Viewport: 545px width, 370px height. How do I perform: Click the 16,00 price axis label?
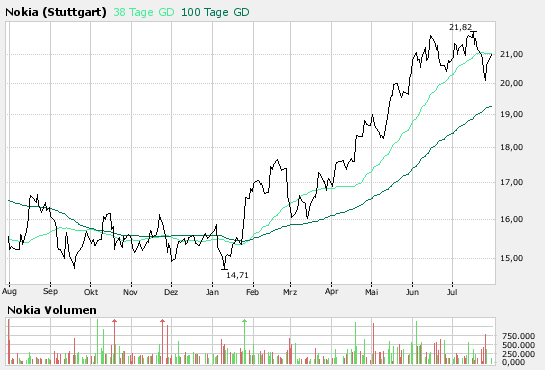[511, 219]
